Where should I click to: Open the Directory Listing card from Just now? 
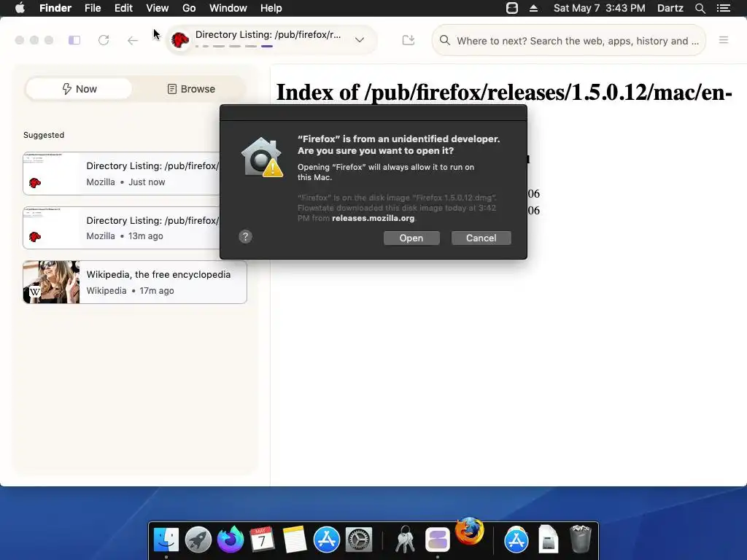[122, 174]
